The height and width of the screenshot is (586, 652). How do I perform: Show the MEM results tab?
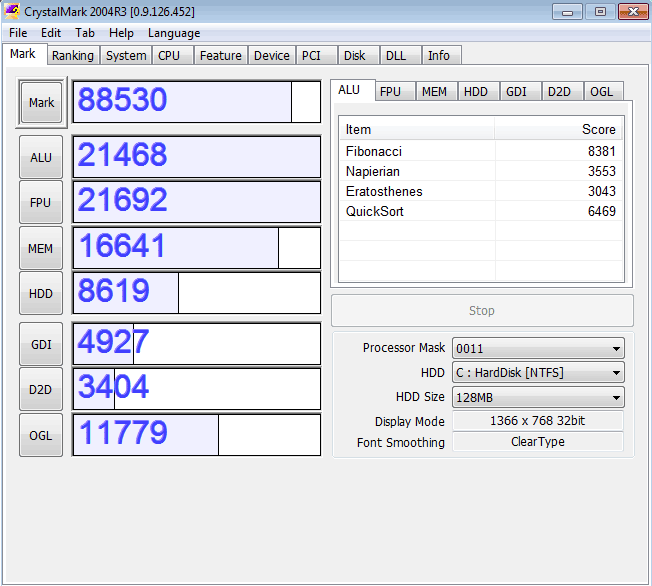click(434, 92)
